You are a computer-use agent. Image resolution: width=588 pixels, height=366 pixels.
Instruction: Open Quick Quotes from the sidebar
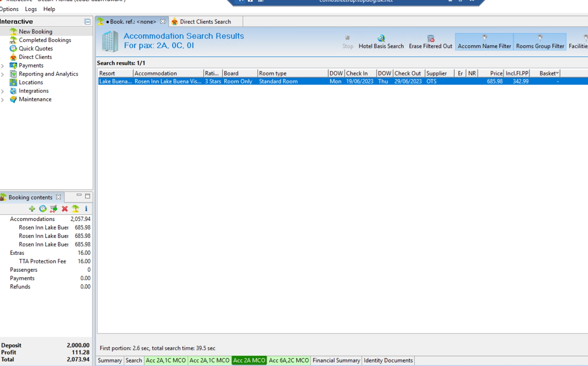36,48
